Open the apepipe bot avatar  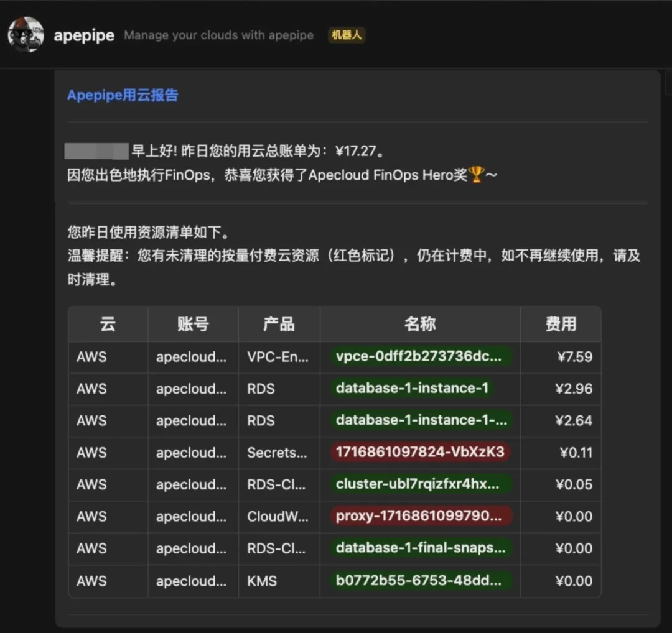click(26, 35)
